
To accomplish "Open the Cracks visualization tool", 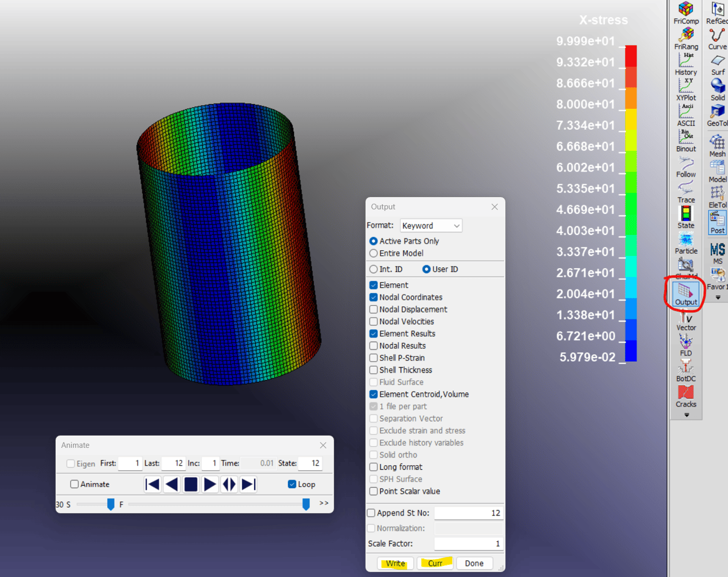I will pos(685,396).
